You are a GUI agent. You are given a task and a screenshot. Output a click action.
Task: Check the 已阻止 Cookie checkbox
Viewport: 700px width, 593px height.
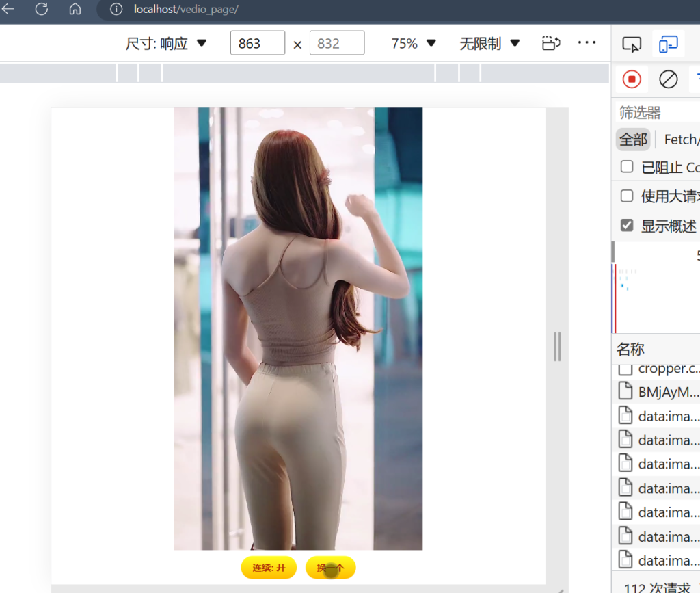(x=626, y=167)
